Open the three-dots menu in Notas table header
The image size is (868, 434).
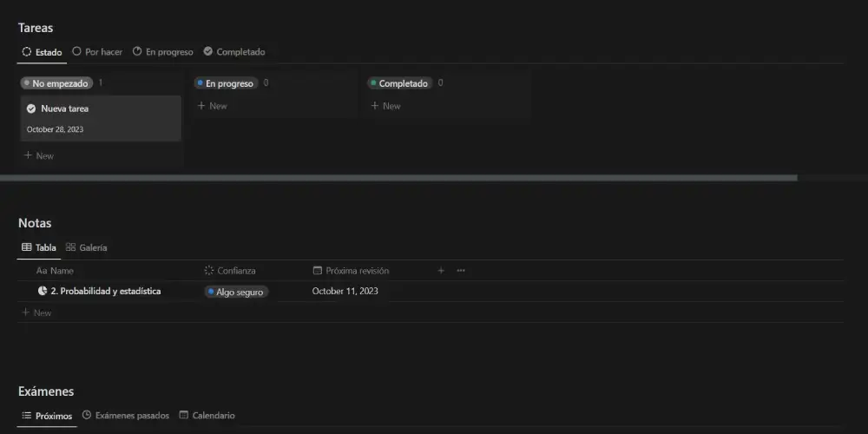point(461,271)
